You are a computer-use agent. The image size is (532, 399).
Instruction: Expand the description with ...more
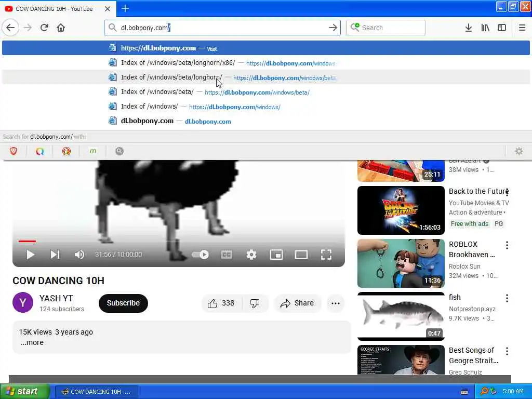tap(32, 342)
